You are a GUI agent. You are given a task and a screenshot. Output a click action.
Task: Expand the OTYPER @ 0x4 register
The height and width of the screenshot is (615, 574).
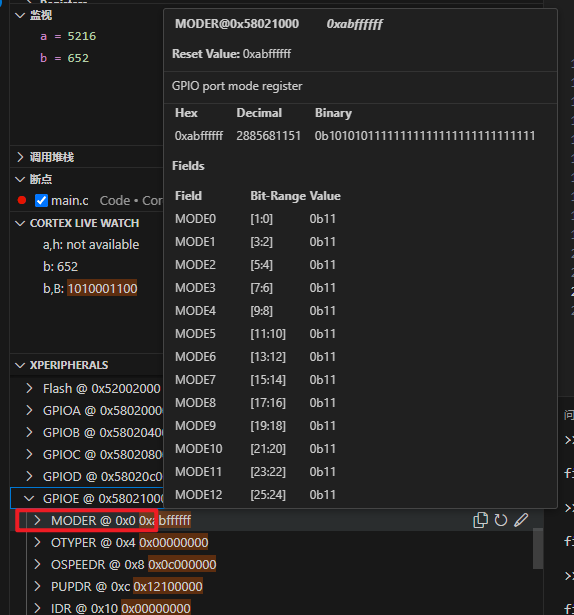[x=37, y=542]
